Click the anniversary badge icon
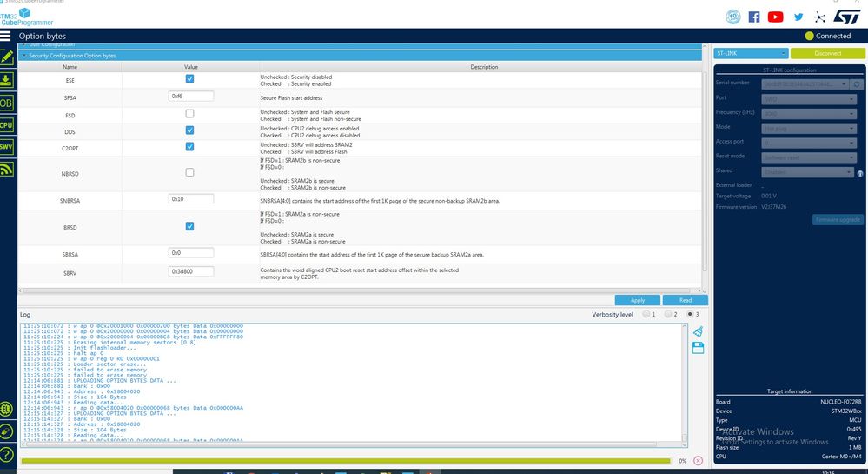Screen dimensions: 868x474 tap(733, 17)
